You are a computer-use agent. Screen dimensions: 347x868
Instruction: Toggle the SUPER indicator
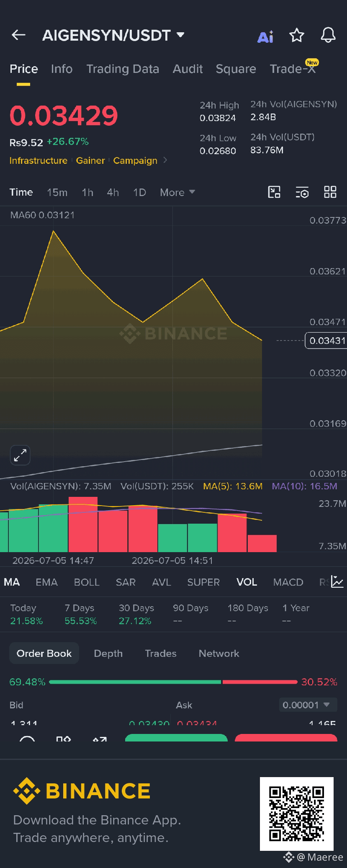(203, 582)
